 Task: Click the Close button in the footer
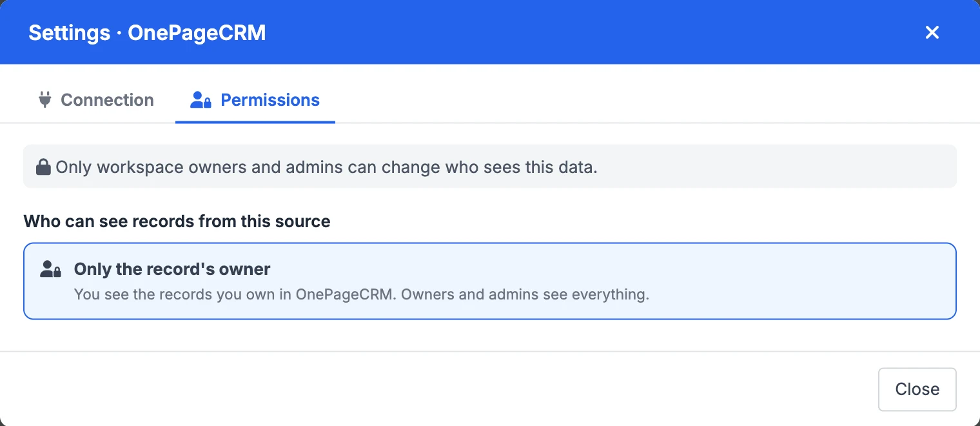[917, 389]
